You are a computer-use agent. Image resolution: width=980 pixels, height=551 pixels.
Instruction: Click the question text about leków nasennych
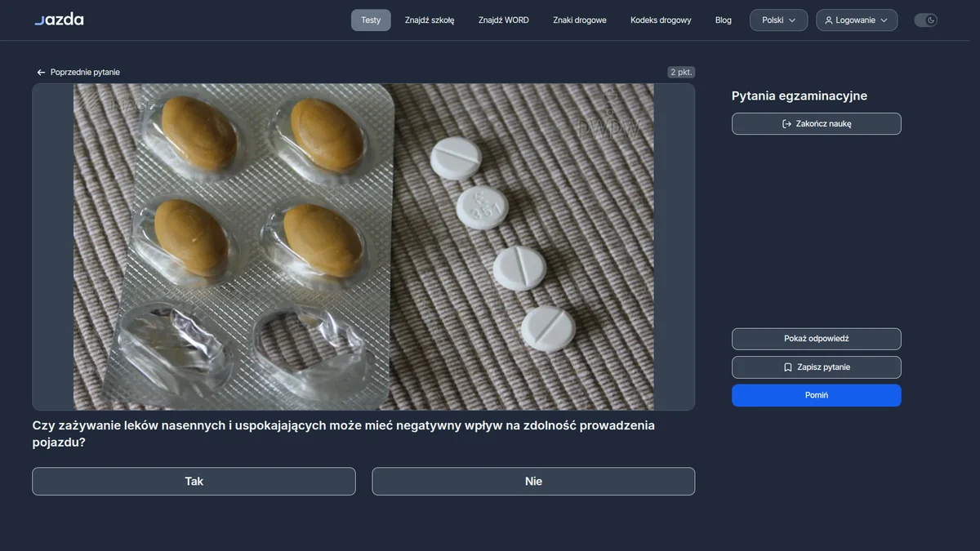344,434
